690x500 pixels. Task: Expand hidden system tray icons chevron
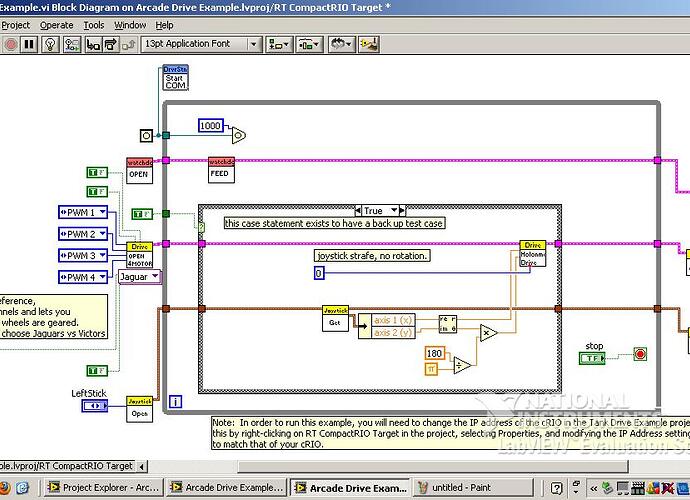pyautogui.click(x=593, y=488)
